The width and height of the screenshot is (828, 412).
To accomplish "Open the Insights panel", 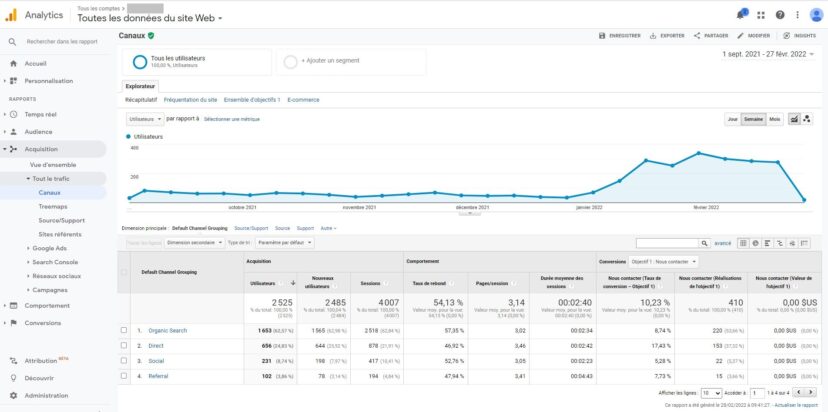I will tap(799, 35).
